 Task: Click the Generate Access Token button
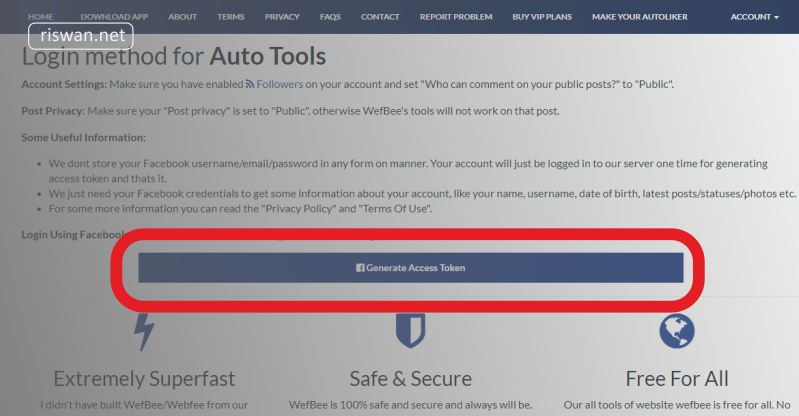[x=411, y=268]
